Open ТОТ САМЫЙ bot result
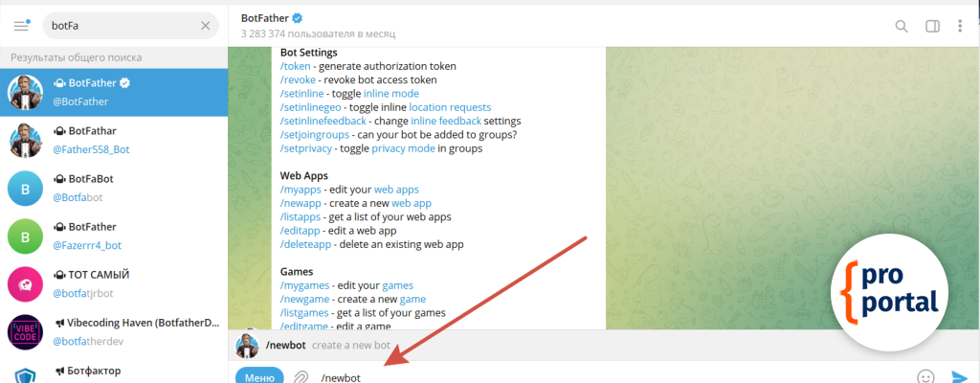 pyautogui.click(x=114, y=283)
